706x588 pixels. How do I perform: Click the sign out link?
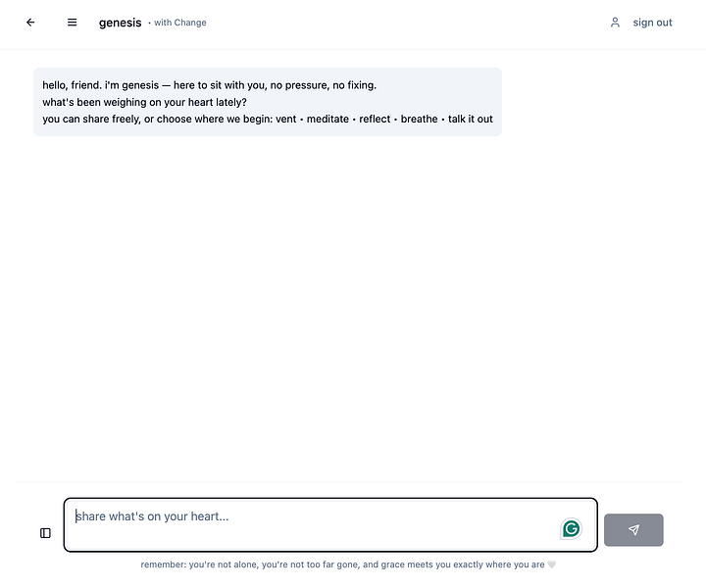pos(652,23)
